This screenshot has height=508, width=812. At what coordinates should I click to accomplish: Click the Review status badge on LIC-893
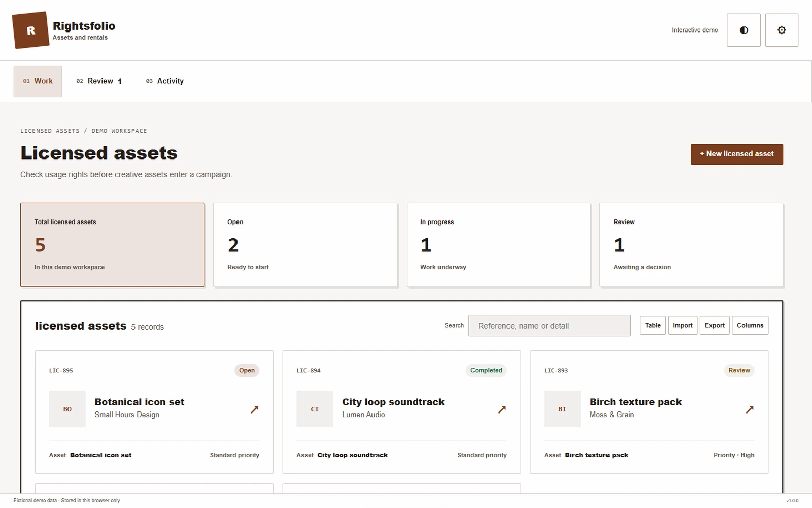tap(739, 370)
